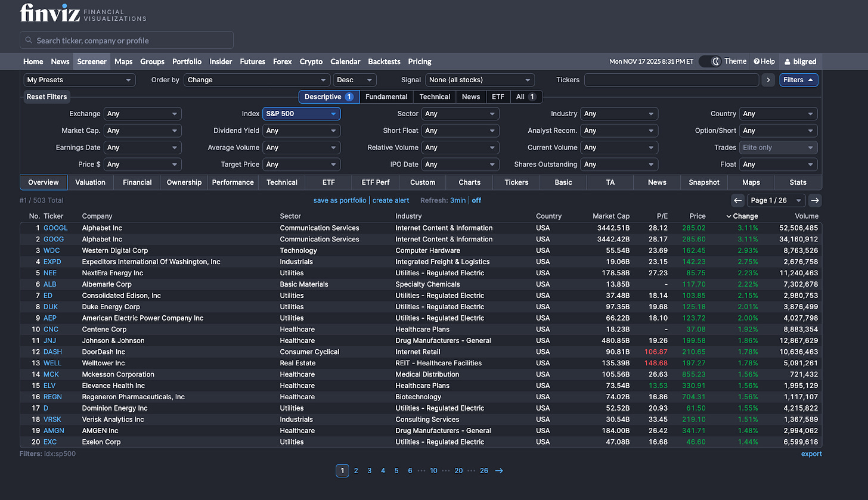Switch to the Valuation view tab
This screenshot has width=868, height=500.
click(x=90, y=182)
